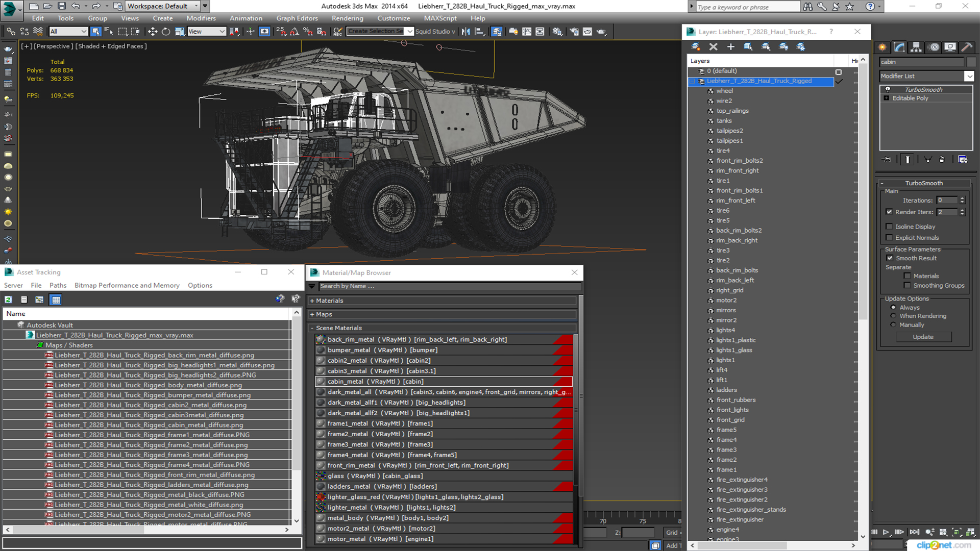Screen dimensions: 980x551
Task: Open Bitmap Performance and Memory menu
Action: (x=127, y=286)
